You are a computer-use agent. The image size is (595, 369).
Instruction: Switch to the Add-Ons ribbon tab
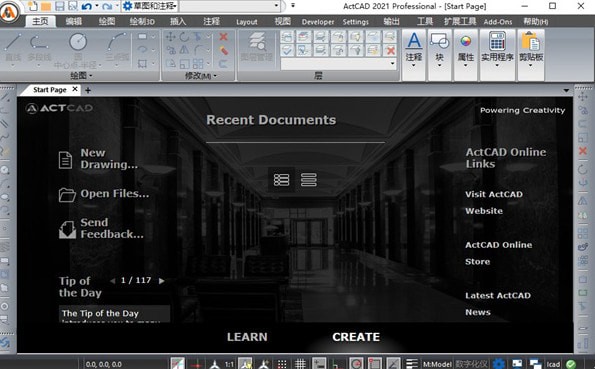(498, 22)
